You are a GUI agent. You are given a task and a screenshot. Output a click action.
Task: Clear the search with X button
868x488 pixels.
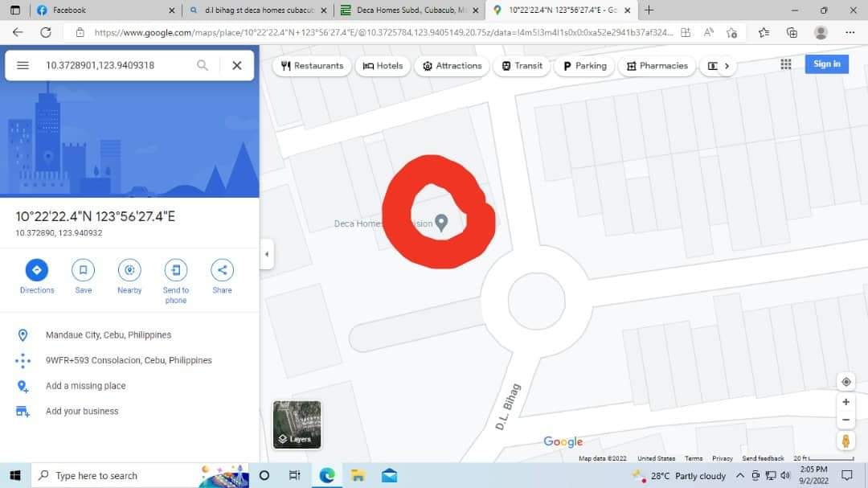(x=237, y=66)
